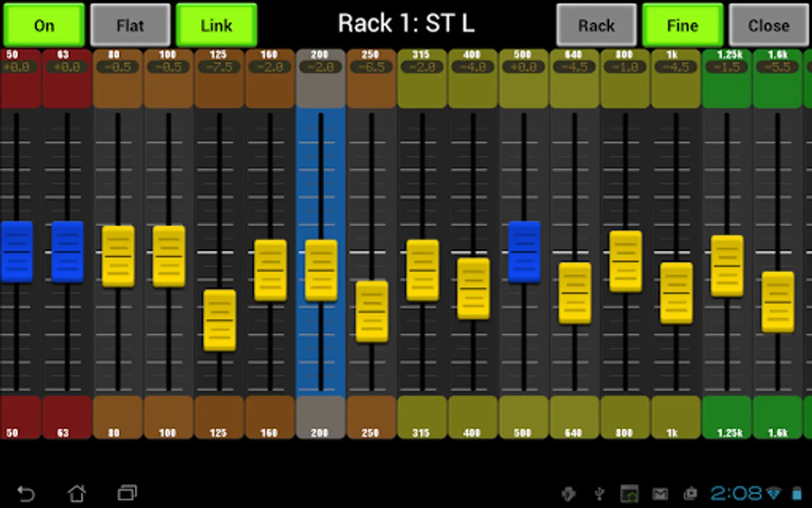Tap the Android back icon
The height and width of the screenshot is (508, 812).
coord(26,493)
